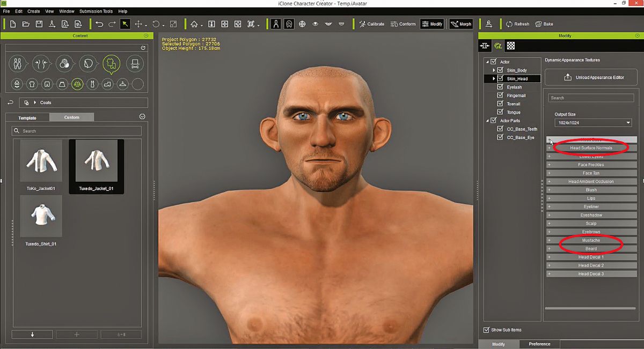Open the Skin content category
The height and width of the screenshot is (349, 644).
64,63
